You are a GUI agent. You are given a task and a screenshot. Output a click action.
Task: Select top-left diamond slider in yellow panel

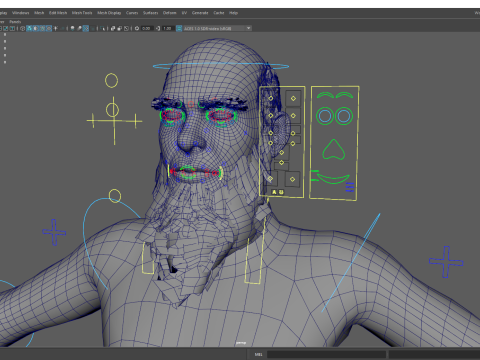click(270, 98)
